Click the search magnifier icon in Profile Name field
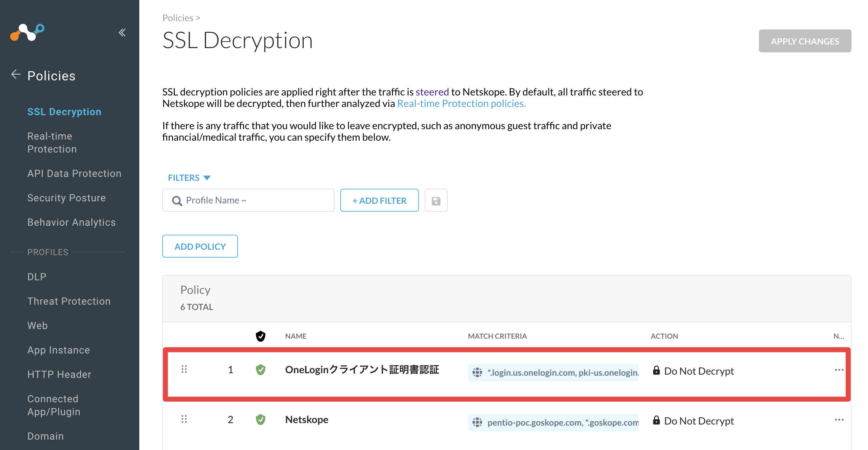Screen dimensions: 868x450 pos(177,201)
